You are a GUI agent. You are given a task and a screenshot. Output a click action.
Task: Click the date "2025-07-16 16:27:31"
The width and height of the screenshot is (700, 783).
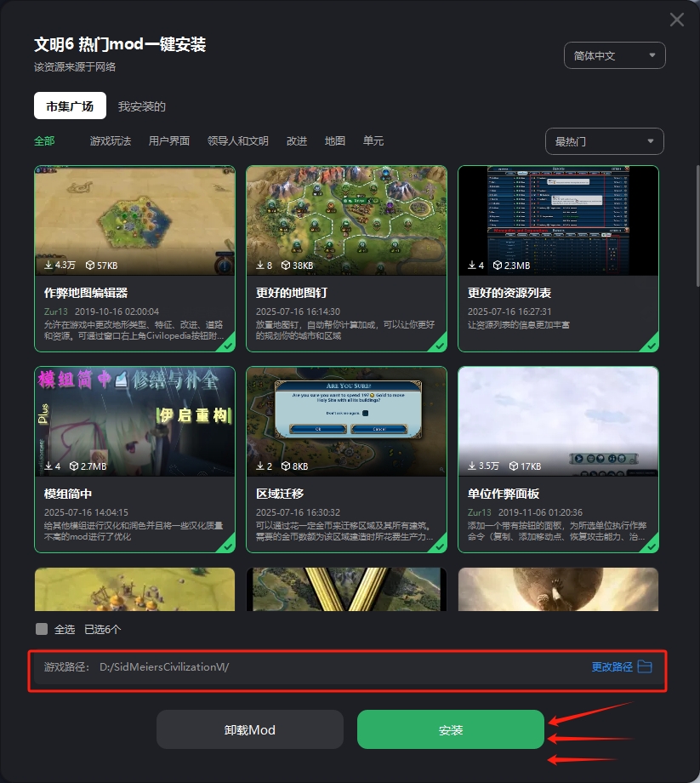click(x=509, y=311)
